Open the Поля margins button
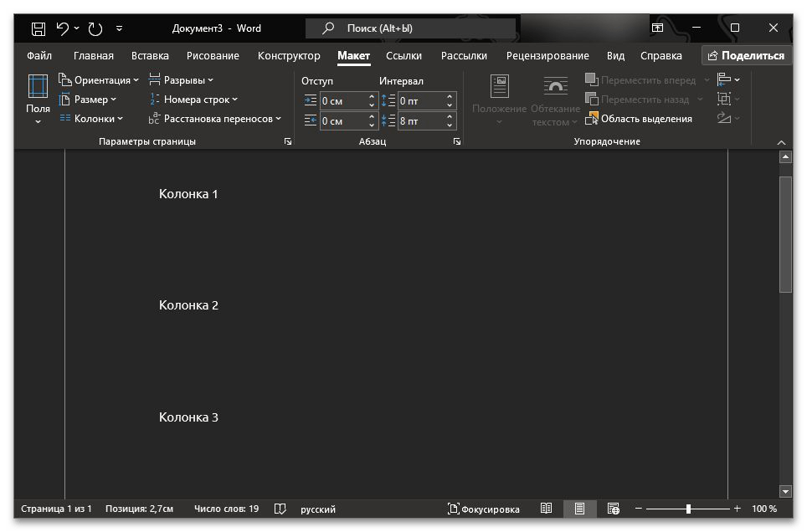The width and height of the screenshot is (807, 532). pyautogui.click(x=38, y=99)
